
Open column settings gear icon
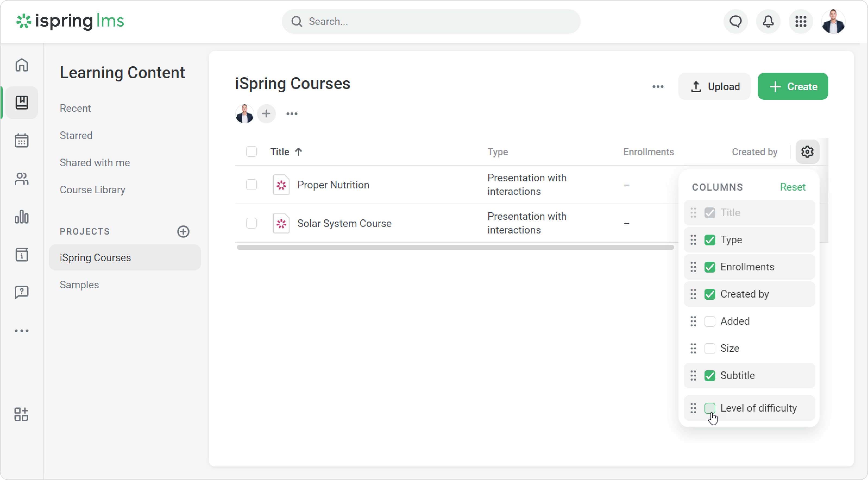pos(807,152)
